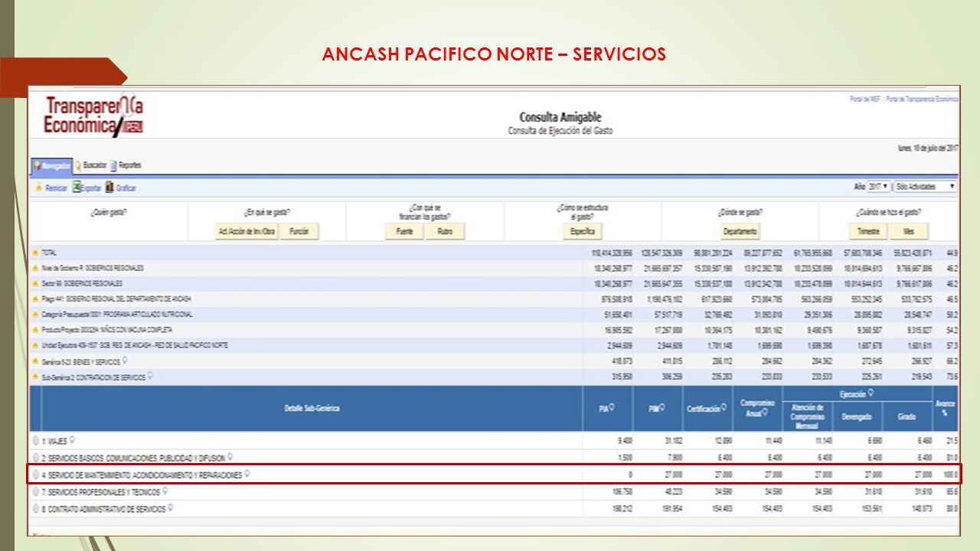Click the Act./Acción de Inv./Obra button

(247, 231)
